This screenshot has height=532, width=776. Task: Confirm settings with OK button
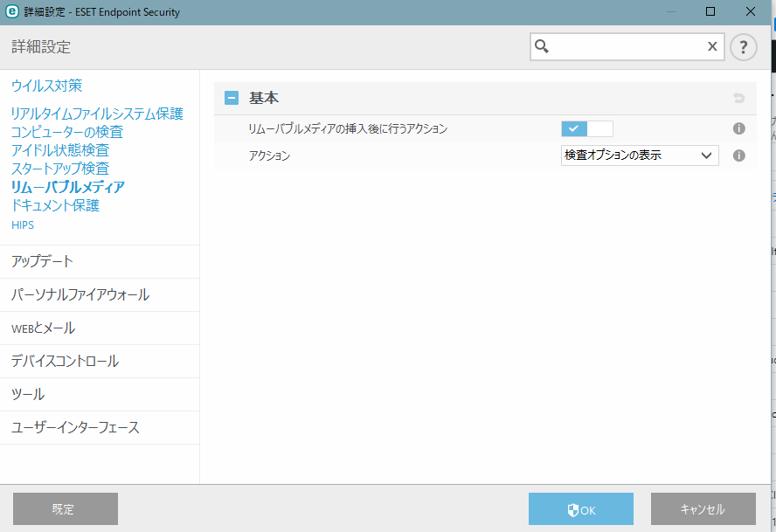click(581, 508)
